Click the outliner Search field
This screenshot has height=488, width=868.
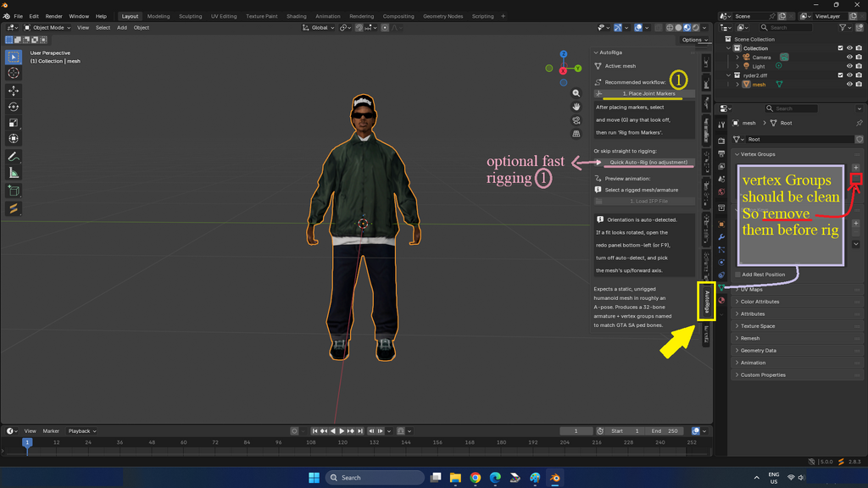click(786, 28)
